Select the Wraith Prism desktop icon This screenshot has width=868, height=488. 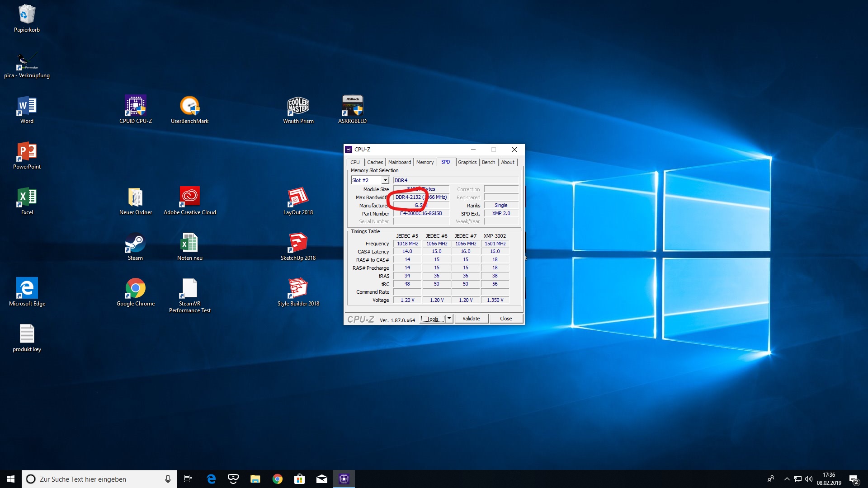point(298,110)
